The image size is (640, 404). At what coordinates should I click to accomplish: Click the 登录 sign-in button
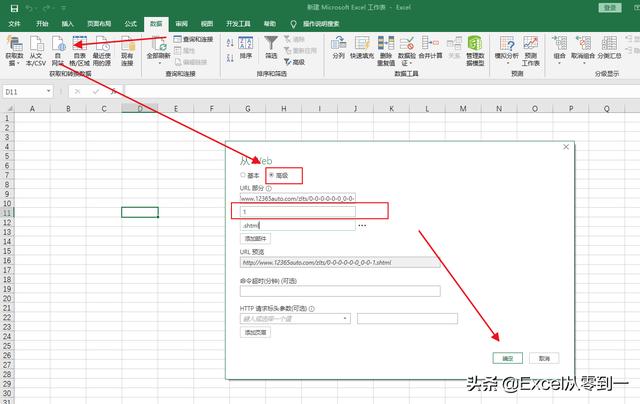(x=610, y=8)
